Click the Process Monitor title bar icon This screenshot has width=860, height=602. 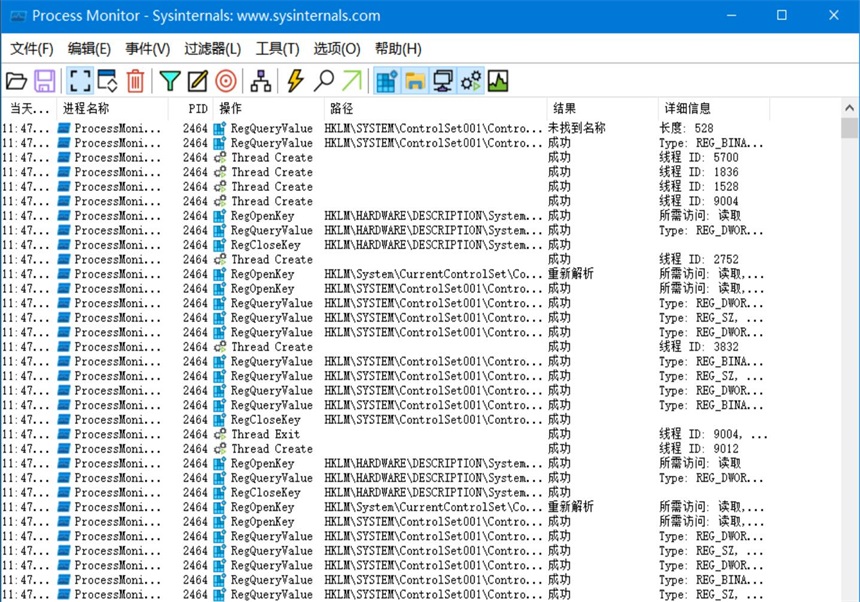pos(18,15)
